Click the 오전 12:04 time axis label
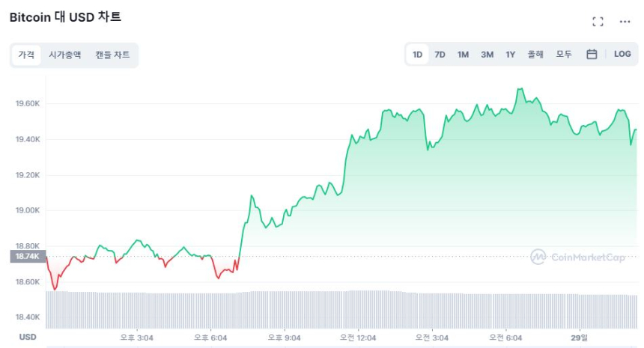Screen dimensions: 644x348 tap(357, 338)
